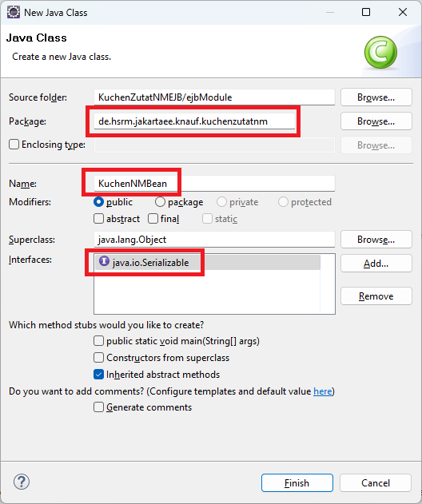Click Add to add an interface
This screenshot has width=422, height=504.
point(376,264)
